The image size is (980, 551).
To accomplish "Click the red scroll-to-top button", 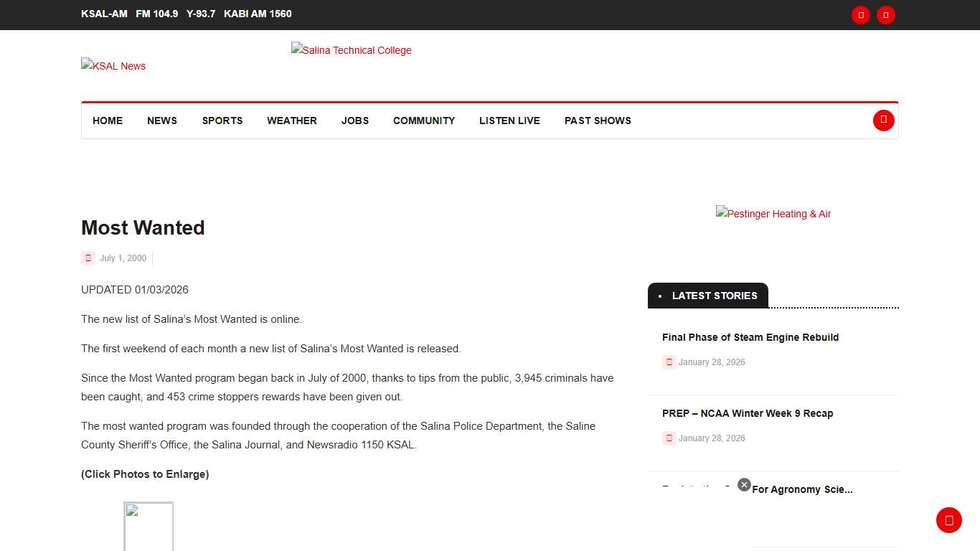I will click(948, 520).
